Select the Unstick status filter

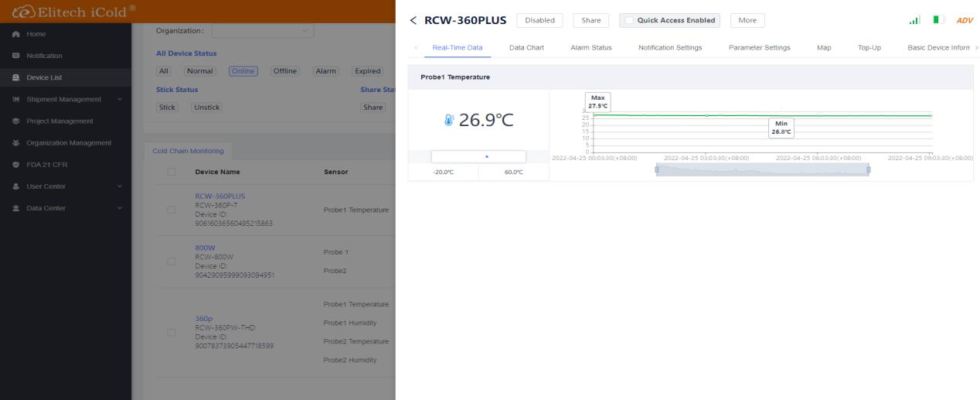click(206, 107)
